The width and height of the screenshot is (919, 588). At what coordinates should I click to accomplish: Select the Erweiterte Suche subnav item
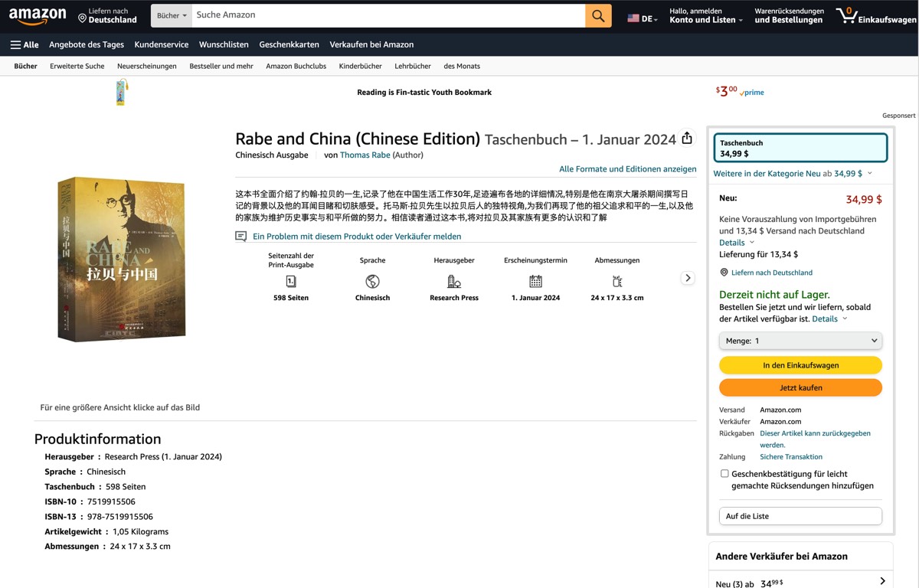click(x=77, y=67)
